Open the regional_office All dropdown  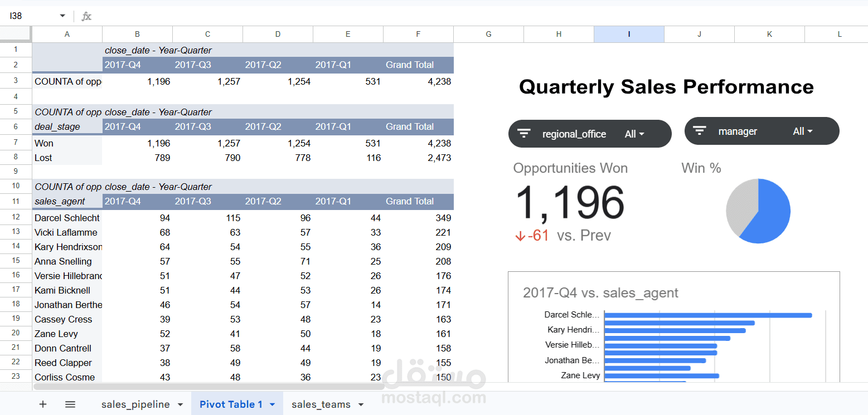coord(634,134)
